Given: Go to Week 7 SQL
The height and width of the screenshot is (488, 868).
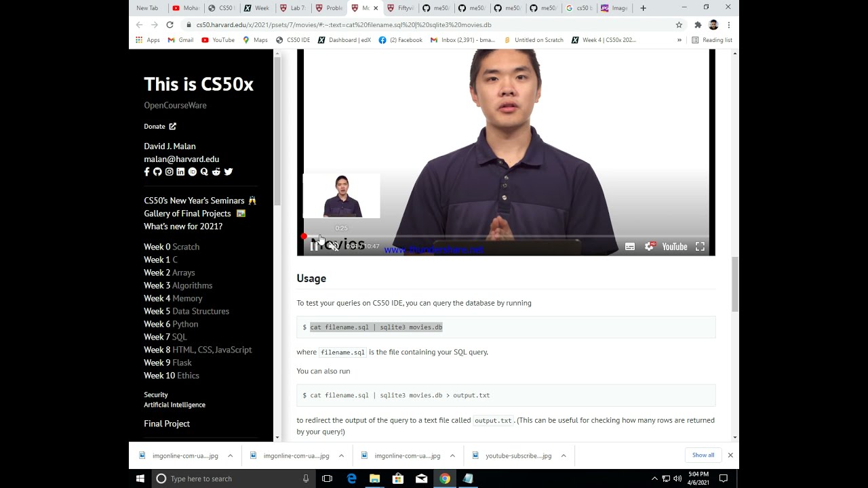Looking at the screenshot, I should pyautogui.click(x=165, y=337).
